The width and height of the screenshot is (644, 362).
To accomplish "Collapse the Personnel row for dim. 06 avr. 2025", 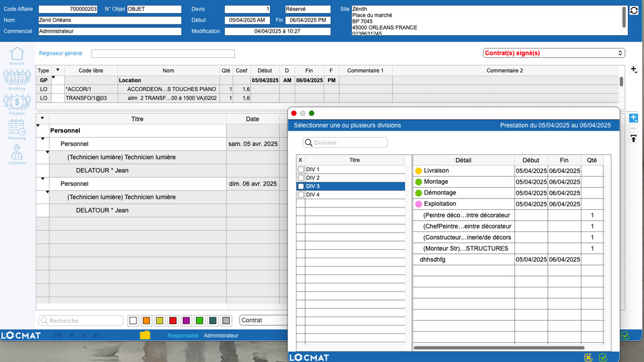I will [x=43, y=179].
